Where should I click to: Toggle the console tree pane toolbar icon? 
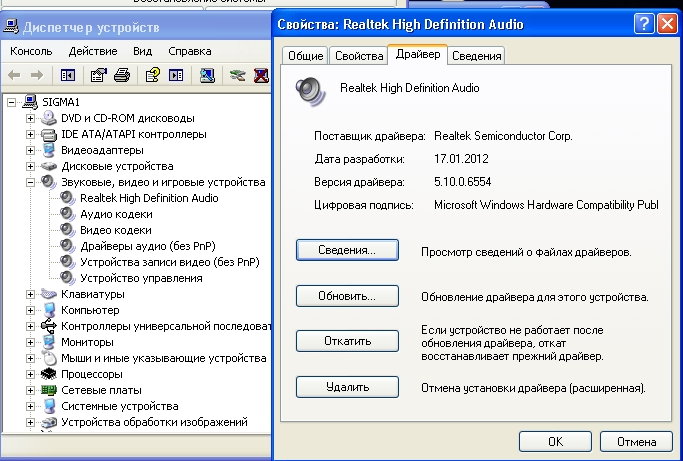[x=68, y=75]
